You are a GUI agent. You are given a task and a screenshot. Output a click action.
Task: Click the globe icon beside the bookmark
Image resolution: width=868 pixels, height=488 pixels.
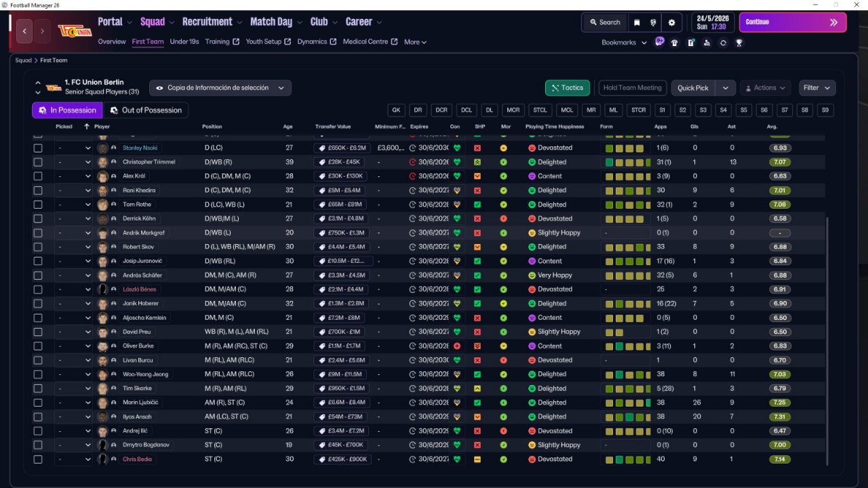[x=654, y=22]
